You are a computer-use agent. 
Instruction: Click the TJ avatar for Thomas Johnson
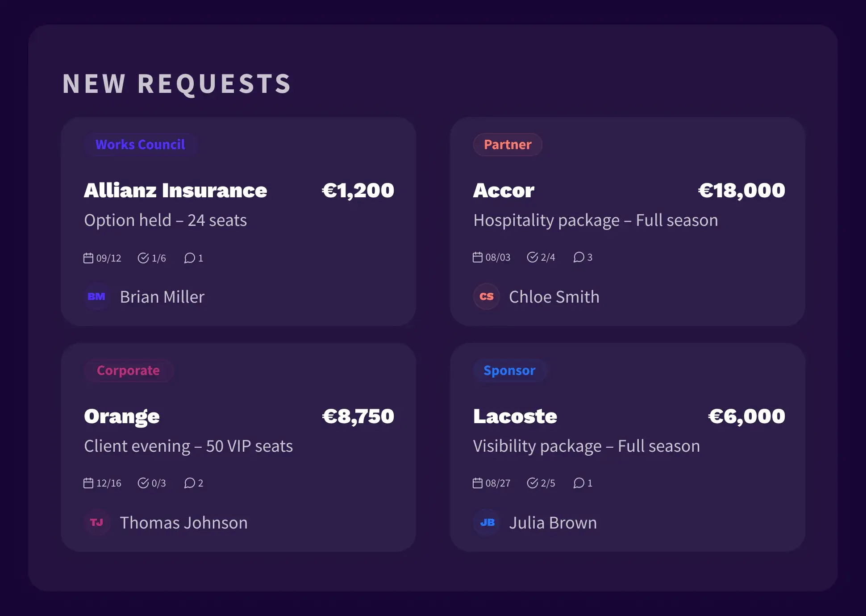[x=97, y=523]
